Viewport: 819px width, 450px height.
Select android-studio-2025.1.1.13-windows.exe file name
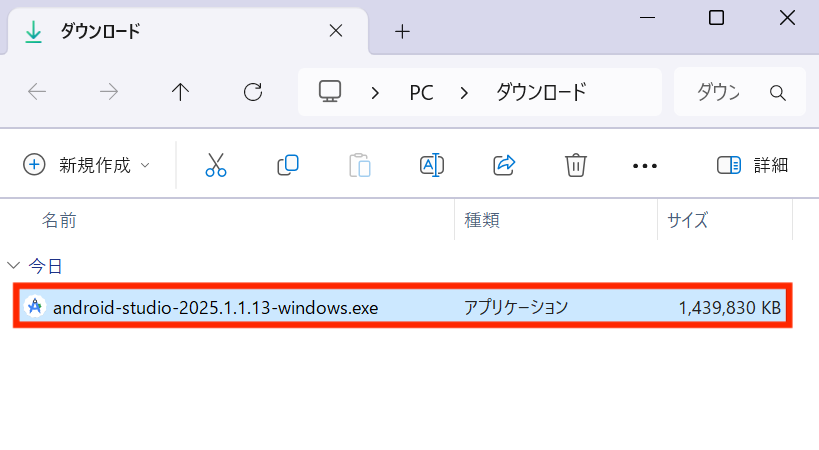(215, 307)
